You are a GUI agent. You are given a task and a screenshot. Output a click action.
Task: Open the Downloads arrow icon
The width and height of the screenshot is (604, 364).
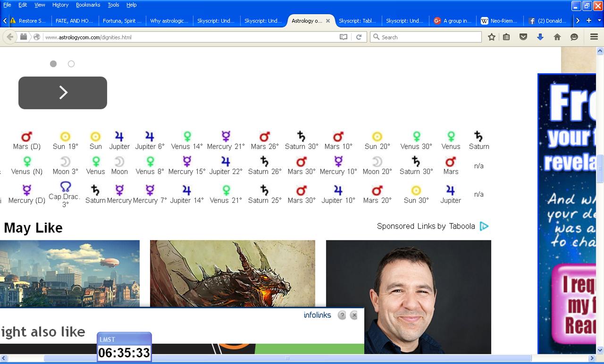click(540, 37)
